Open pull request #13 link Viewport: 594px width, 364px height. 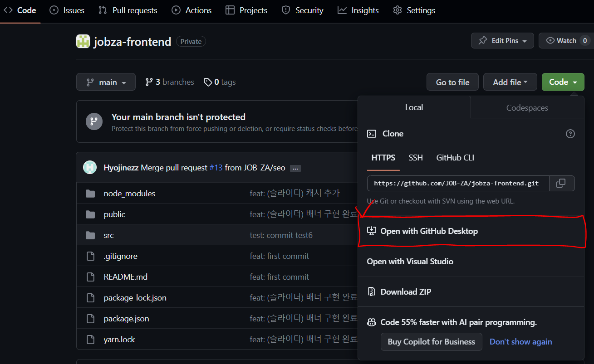(x=216, y=168)
